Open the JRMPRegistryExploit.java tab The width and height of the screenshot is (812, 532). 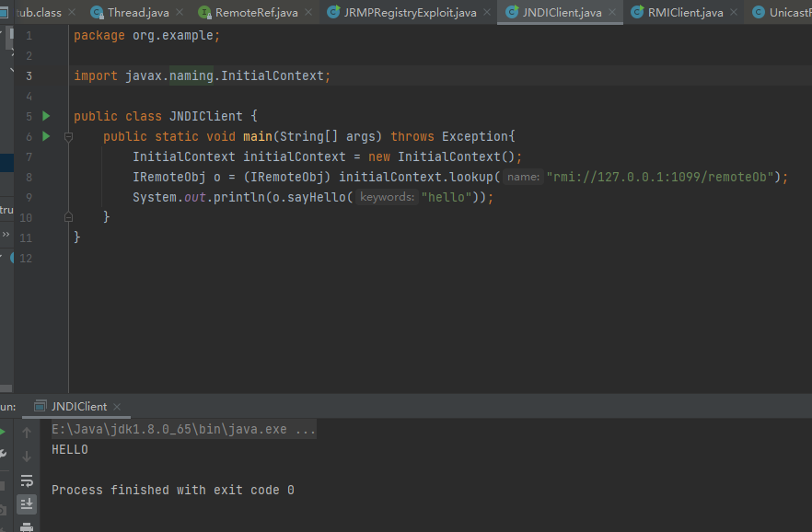(x=411, y=12)
